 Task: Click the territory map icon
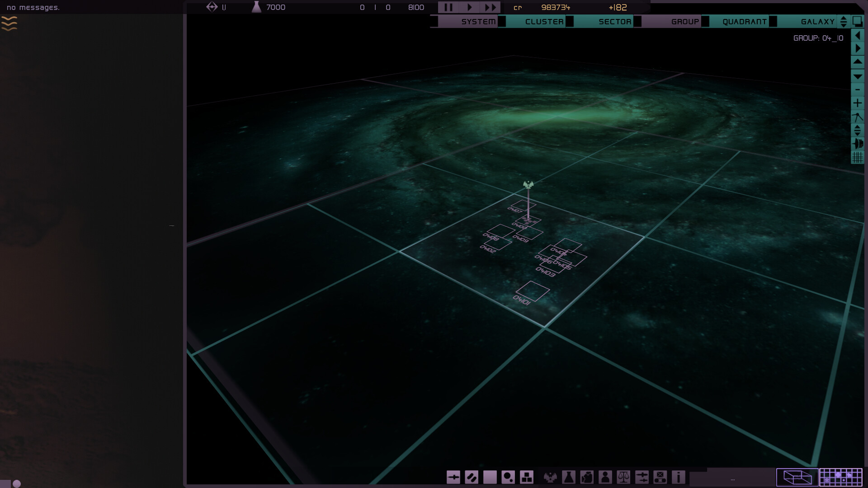coord(587,477)
